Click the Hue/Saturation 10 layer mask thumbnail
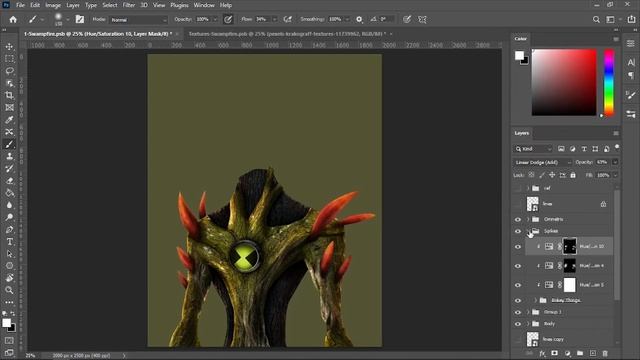 (569, 247)
